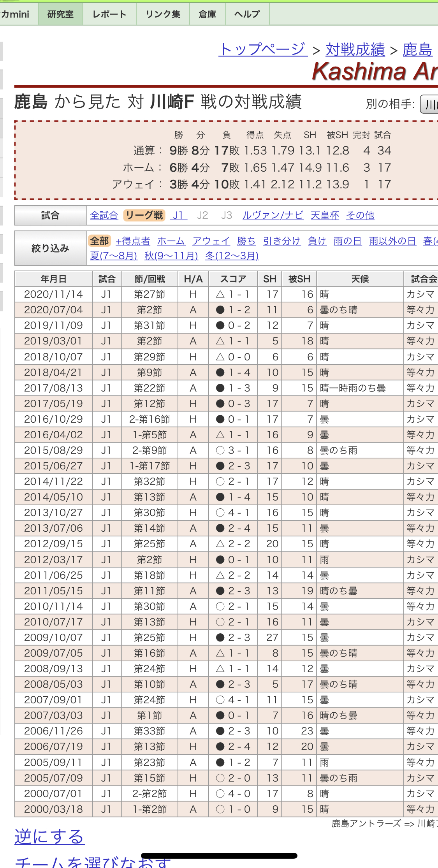Open the 別の相手 opponent dropdown
Screen dimensions: 438x868
click(429, 104)
